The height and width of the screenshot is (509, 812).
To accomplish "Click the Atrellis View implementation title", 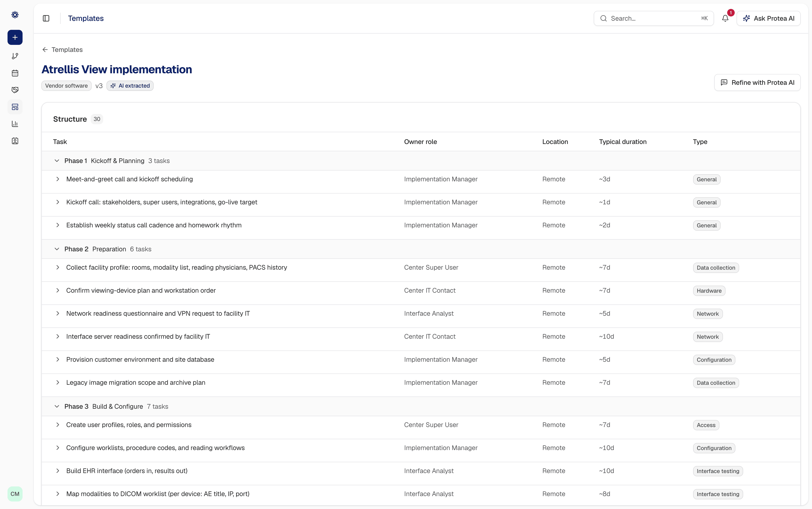I will pyautogui.click(x=117, y=69).
